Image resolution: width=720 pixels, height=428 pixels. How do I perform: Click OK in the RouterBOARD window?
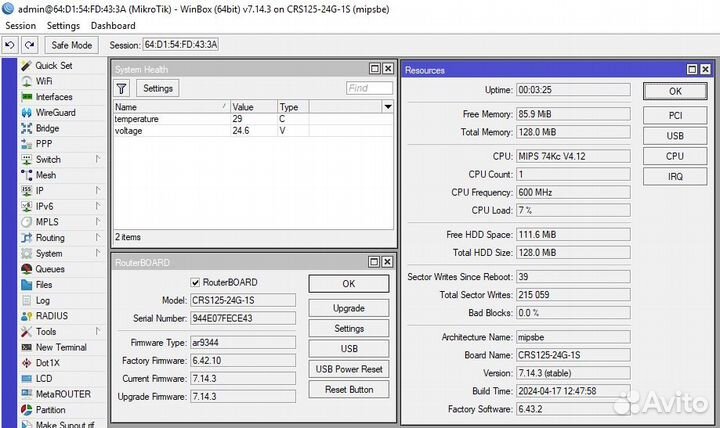click(349, 284)
